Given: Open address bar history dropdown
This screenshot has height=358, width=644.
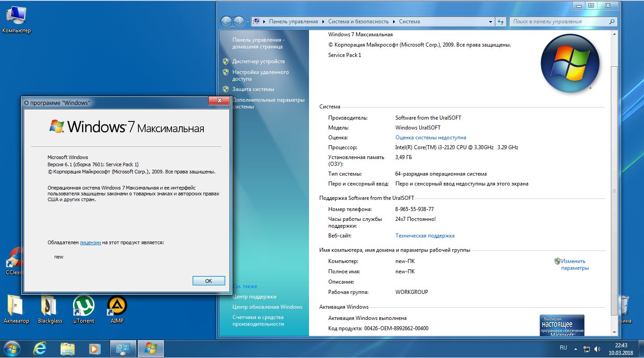Looking at the screenshot, I should click(x=490, y=22).
